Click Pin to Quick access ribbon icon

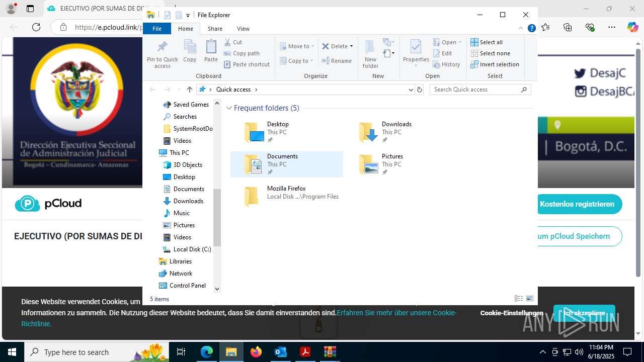click(x=162, y=54)
